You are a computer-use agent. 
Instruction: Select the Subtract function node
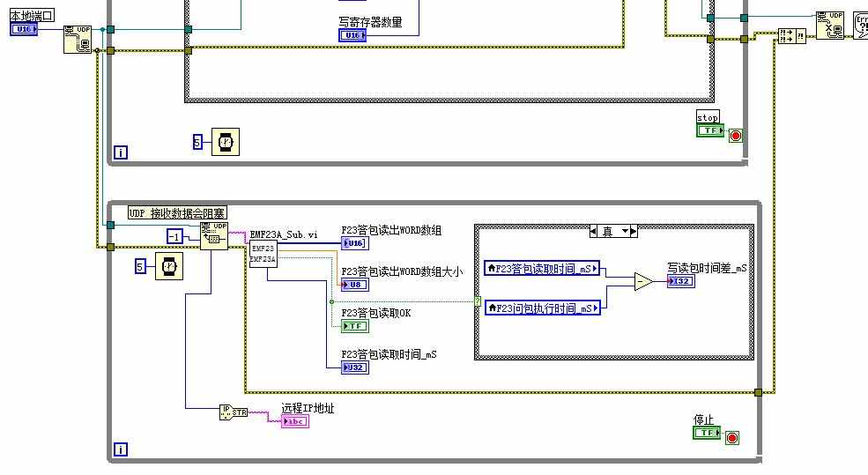(643, 282)
